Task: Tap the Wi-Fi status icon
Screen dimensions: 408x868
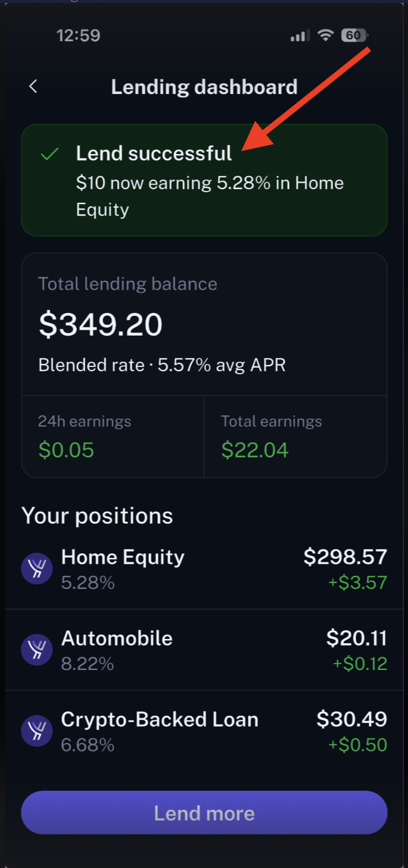Action: tap(325, 36)
